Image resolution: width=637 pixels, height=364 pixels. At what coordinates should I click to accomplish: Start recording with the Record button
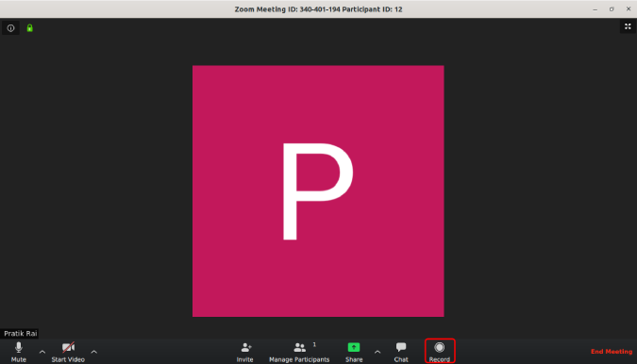(440, 351)
